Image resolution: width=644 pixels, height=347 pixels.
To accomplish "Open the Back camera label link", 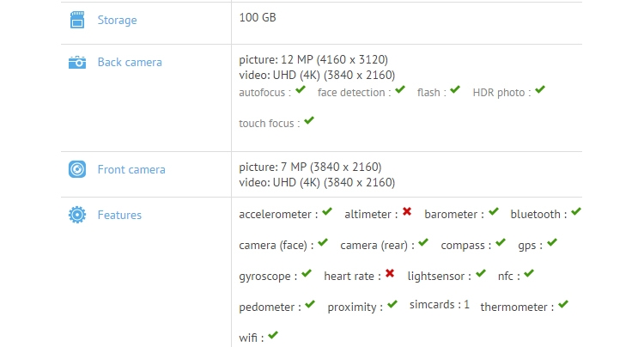I will click(x=130, y=63).
